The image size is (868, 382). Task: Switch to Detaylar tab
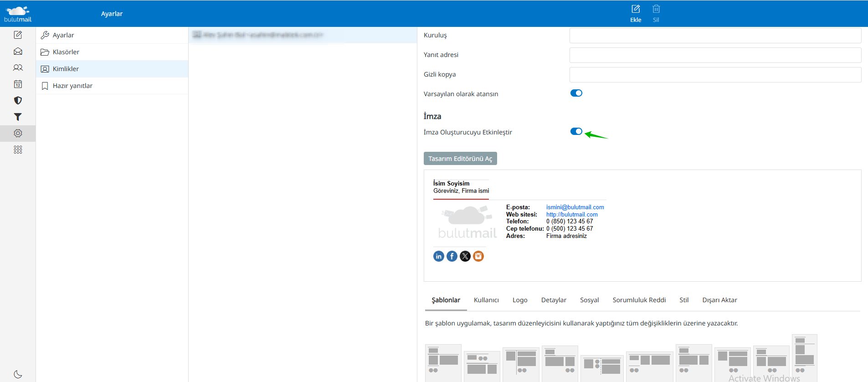pos(554,300)
